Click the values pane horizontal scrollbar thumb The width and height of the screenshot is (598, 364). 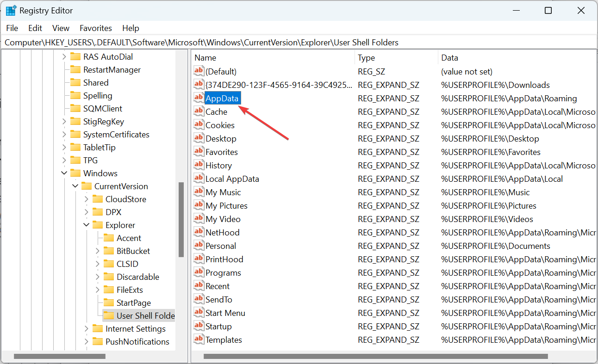click(376, 357)
